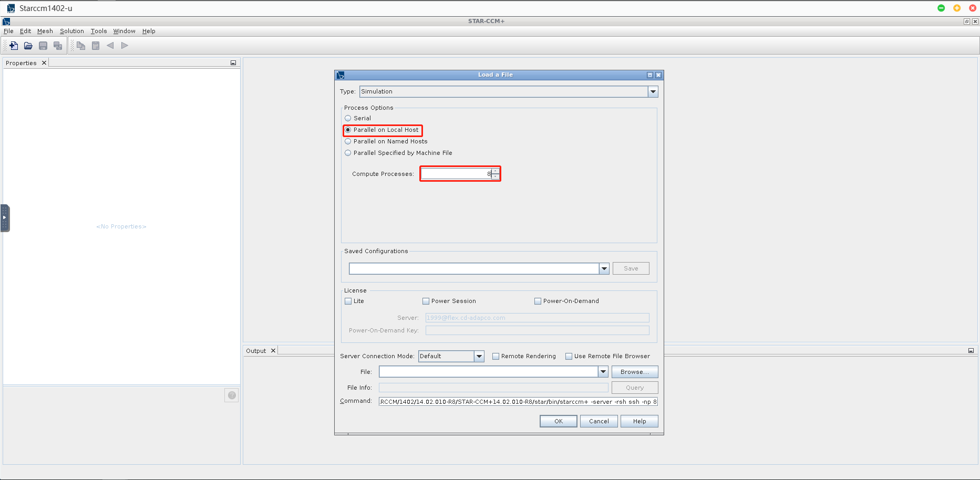Viewport: 980px width, 480px height.
Task: Open the Saved Configurations dropdown
Action: 604,269
